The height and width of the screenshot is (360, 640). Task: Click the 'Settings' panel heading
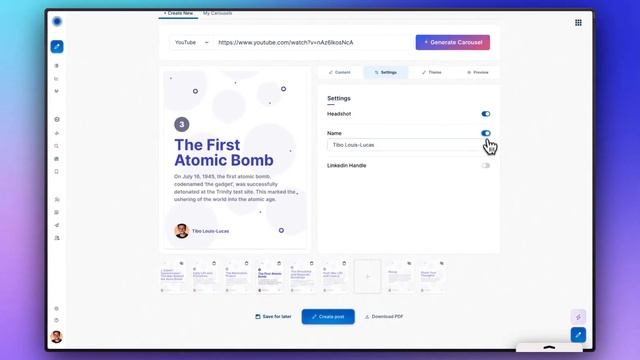tap(339, 98)
